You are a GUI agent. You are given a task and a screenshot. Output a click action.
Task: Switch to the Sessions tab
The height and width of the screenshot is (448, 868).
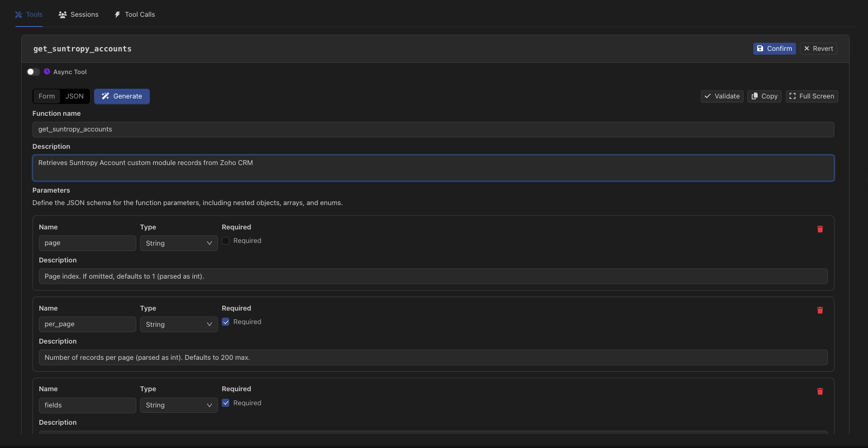click(x=78, y=15)
